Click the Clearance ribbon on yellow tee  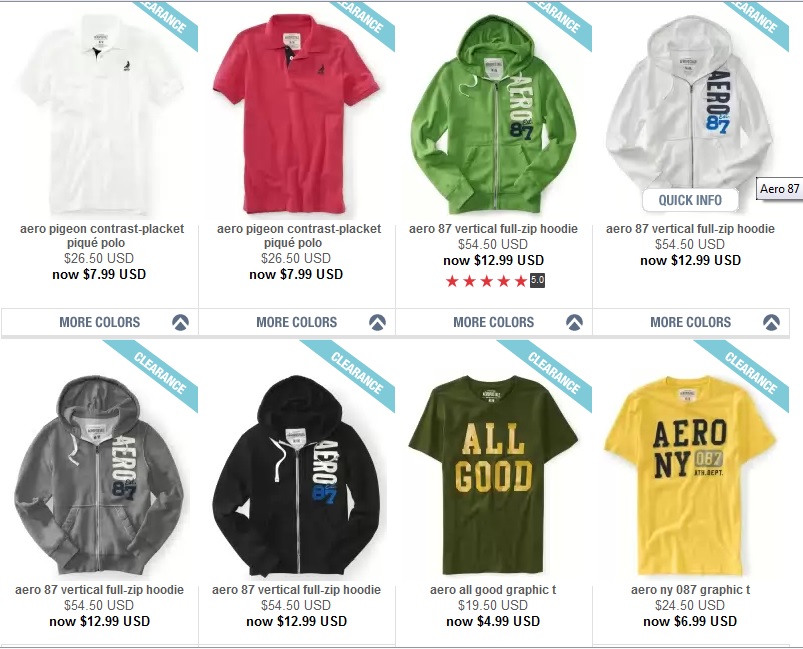pos(750,372)
